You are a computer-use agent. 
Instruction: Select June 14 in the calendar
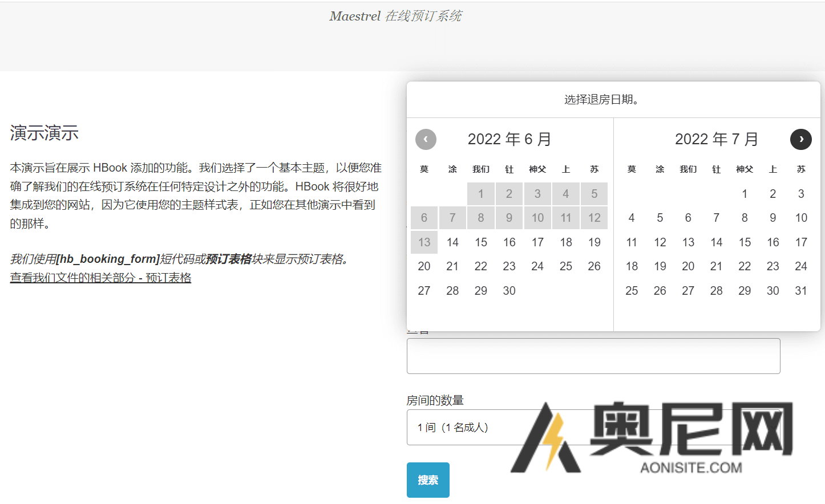452,242
